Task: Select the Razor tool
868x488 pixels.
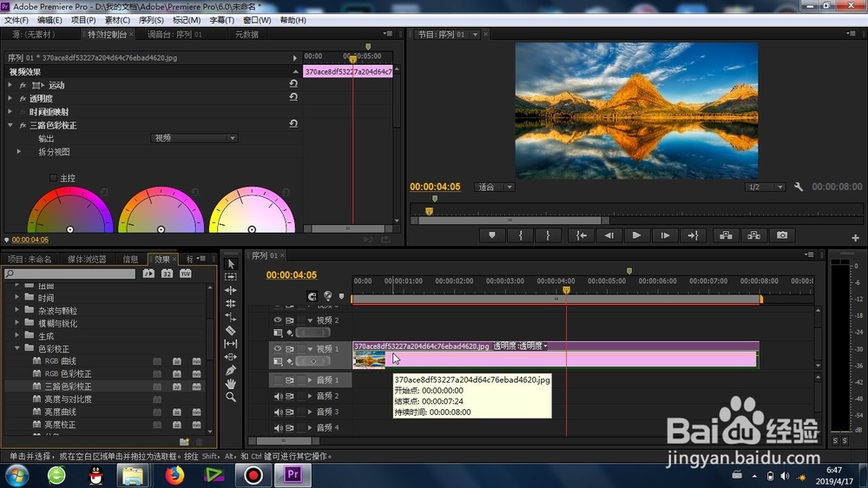Action: click(x=231, y=331)
